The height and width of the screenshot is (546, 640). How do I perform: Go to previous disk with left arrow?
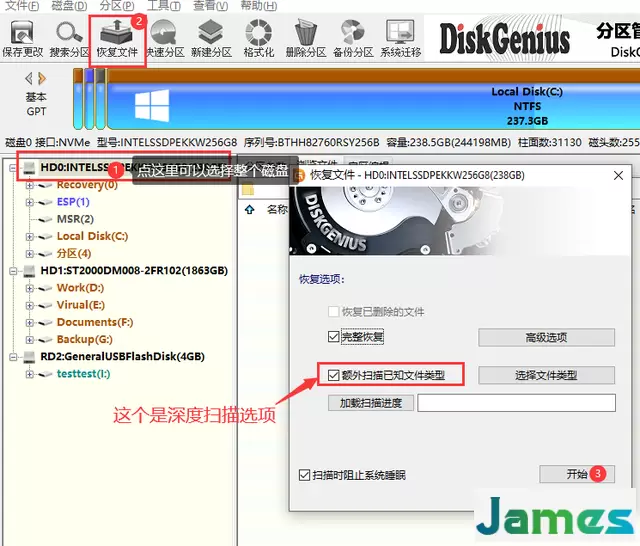pos(29,78)
